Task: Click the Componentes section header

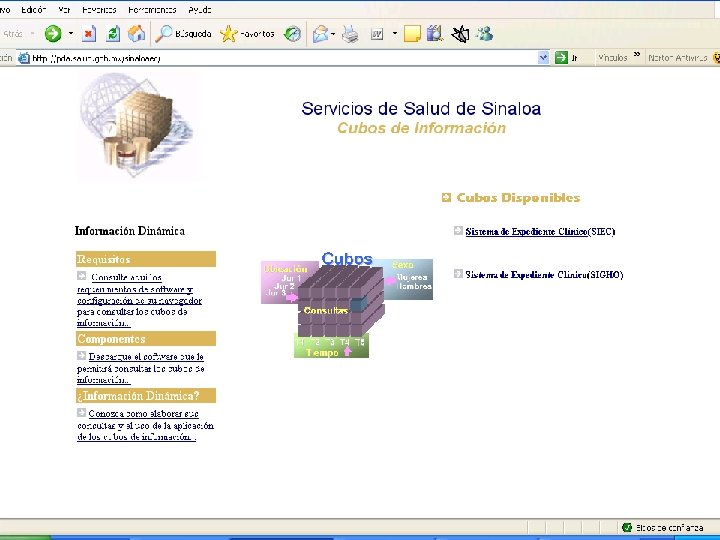Action: [x=146, y=338]
